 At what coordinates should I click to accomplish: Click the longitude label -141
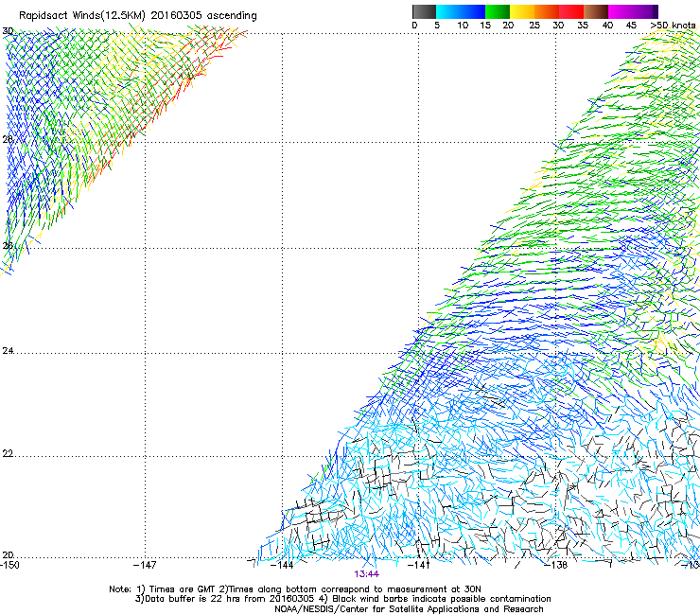(418, 565)
